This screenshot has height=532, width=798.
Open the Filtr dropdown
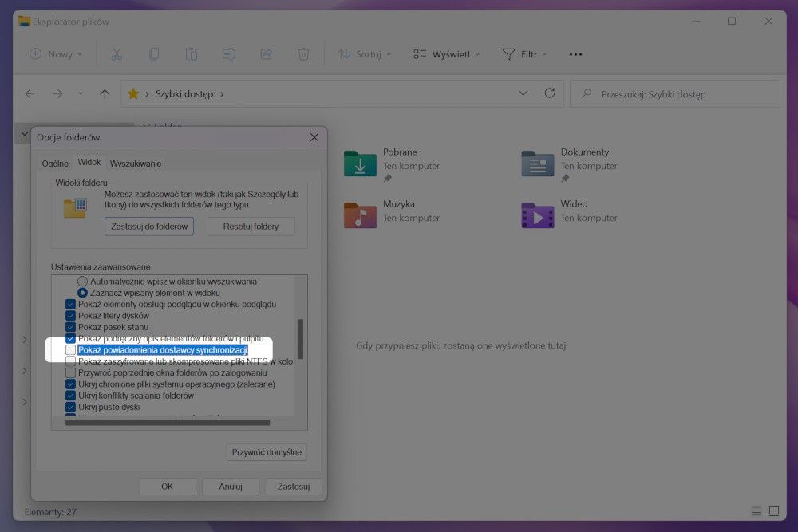pyautogui.click(x=525, y=54)
